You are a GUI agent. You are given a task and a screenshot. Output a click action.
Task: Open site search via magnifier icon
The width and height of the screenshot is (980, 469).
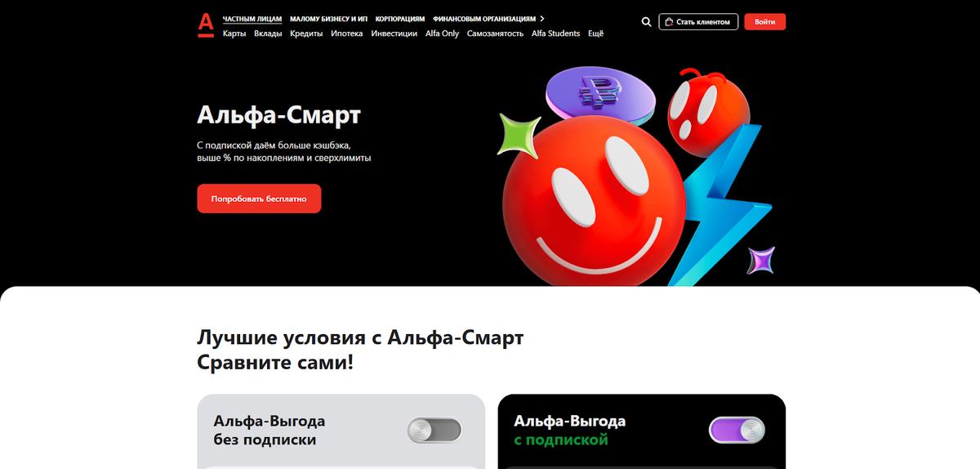[x=647, y=22]
